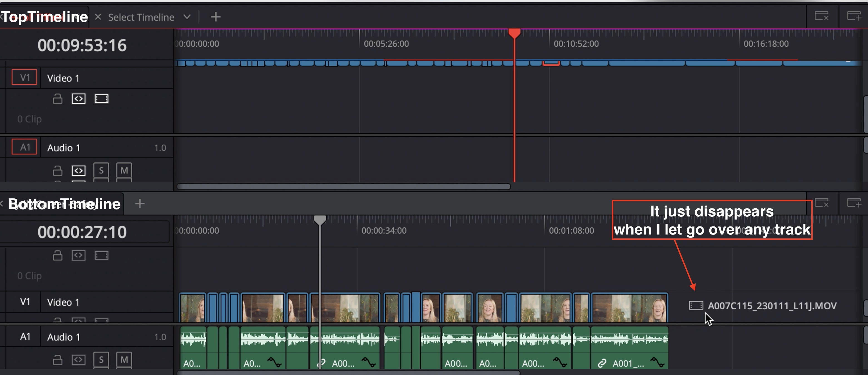
Task: Toggle auto select on top timeline Video 1
Action: click(78, 99)
